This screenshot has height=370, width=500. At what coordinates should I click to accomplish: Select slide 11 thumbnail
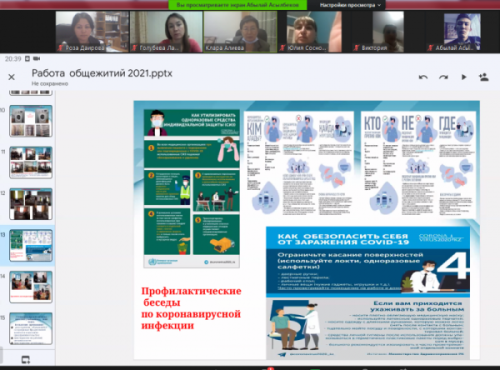click(x=31, y=162)
